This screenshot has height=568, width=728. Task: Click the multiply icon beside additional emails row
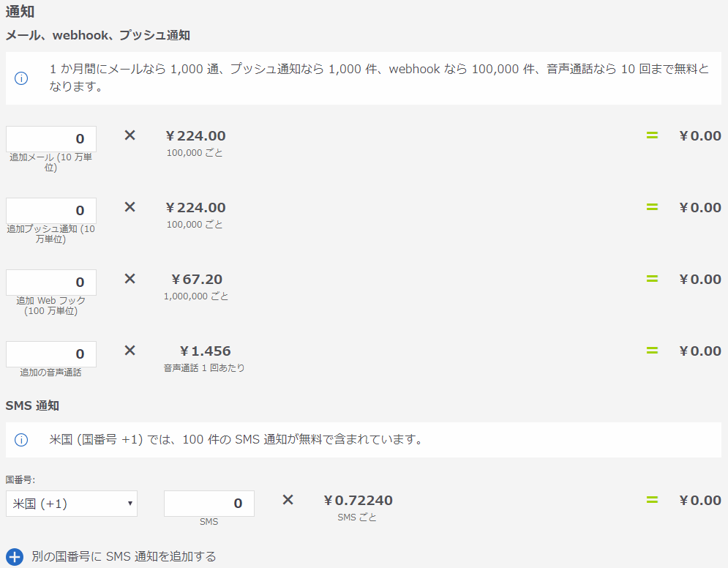point(130,135)
